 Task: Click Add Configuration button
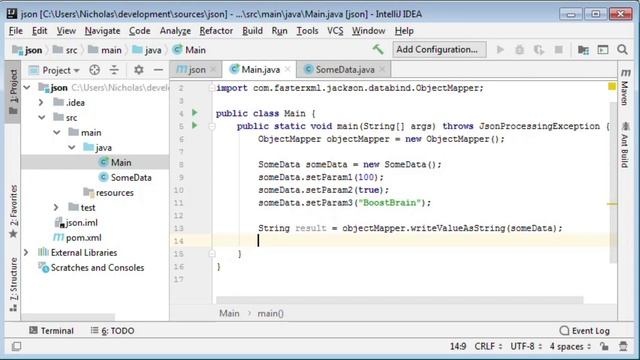coord(439,49)
